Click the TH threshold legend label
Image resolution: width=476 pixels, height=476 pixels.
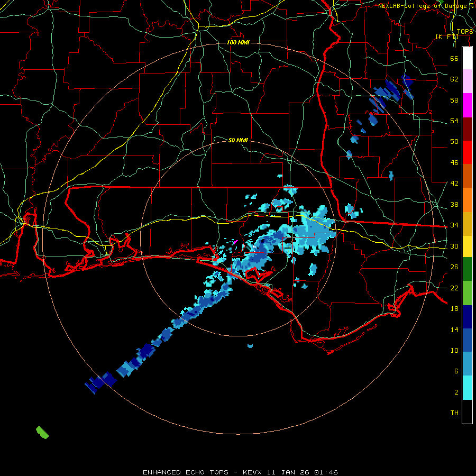coord(454,413)
